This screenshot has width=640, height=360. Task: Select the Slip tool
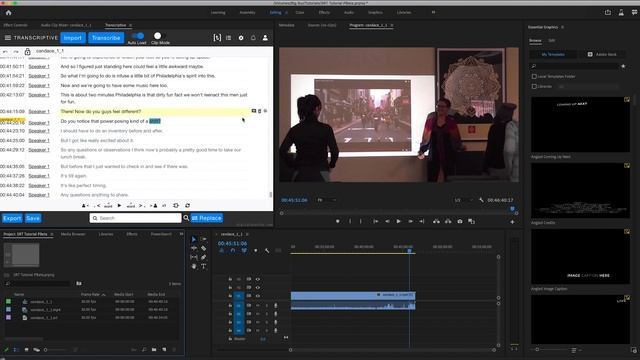193,257
